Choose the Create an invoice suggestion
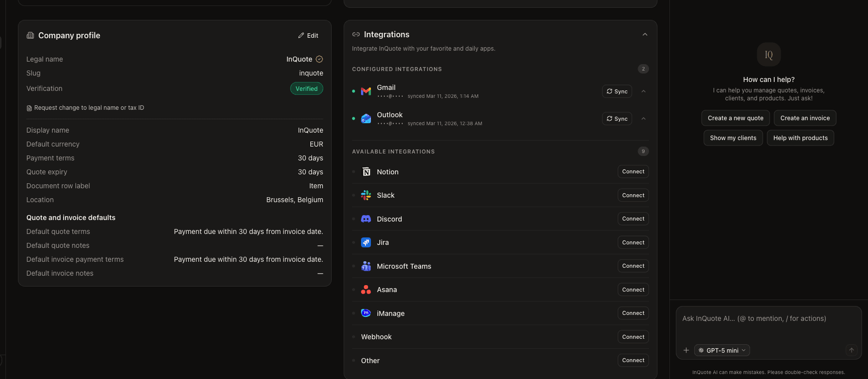 pyautogui.click(x=805, y=118)
